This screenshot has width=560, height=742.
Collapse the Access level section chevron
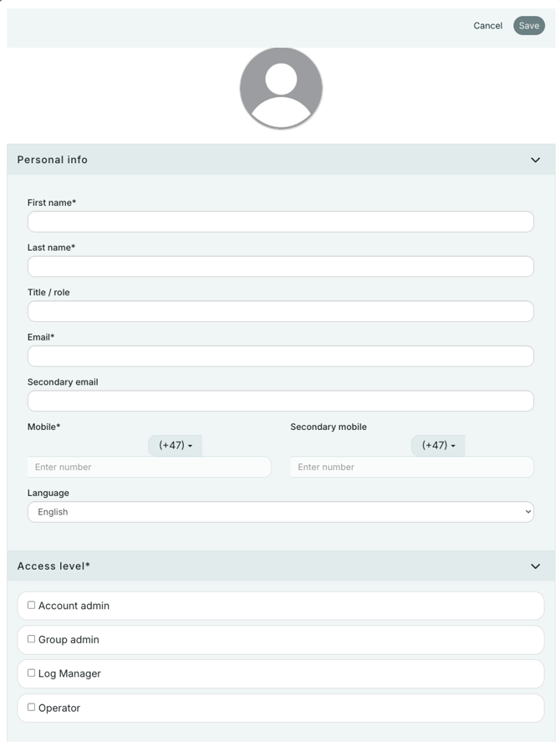tap(535, 566)
